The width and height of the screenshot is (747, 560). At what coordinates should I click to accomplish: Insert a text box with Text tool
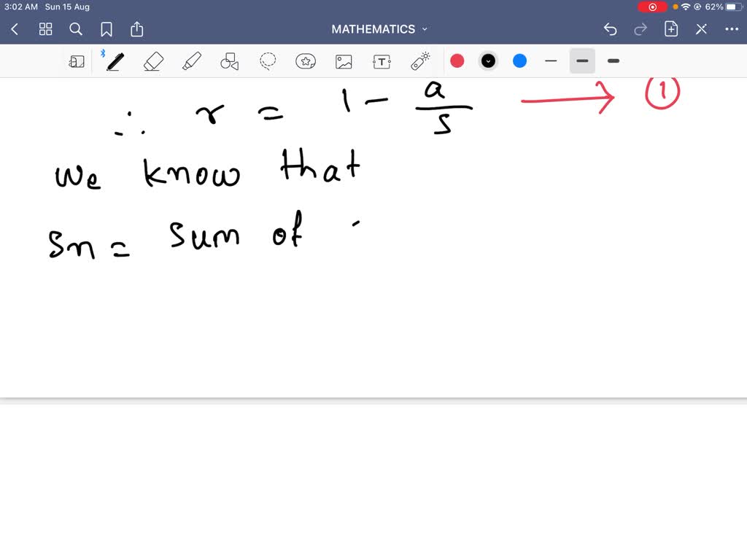pos(382,61)
